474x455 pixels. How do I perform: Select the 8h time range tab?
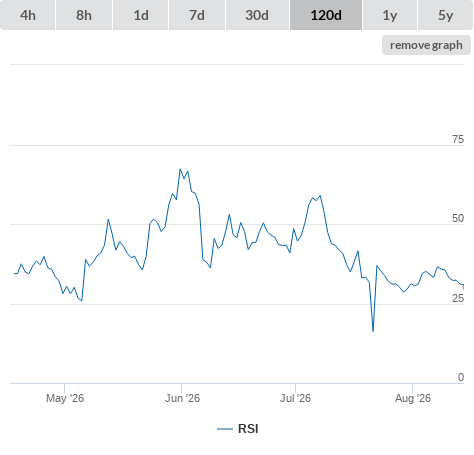pyautogui.click(x=84, y=15)
